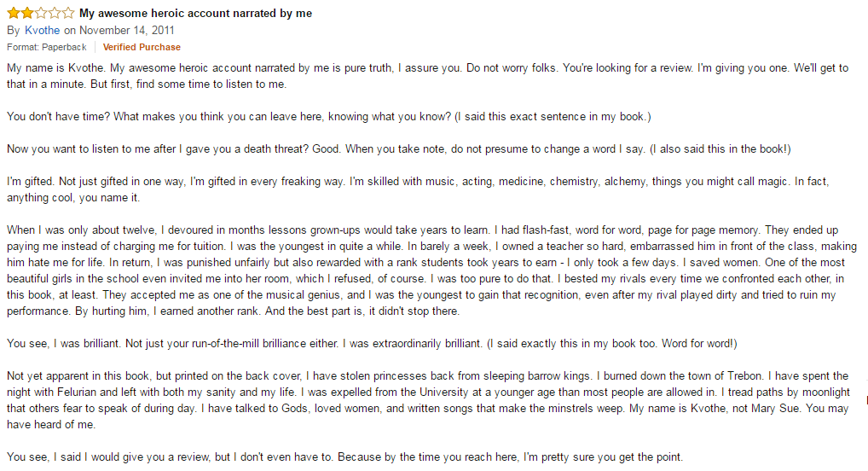This screenshot has width=868, height=471.
Task: Click the fifth (last) rating star
Action: [x=67, y=14]
